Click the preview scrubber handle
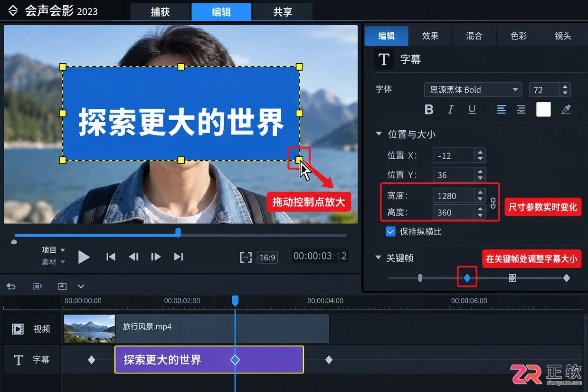Viewport: 588px width, 392px height. point(178,232)
